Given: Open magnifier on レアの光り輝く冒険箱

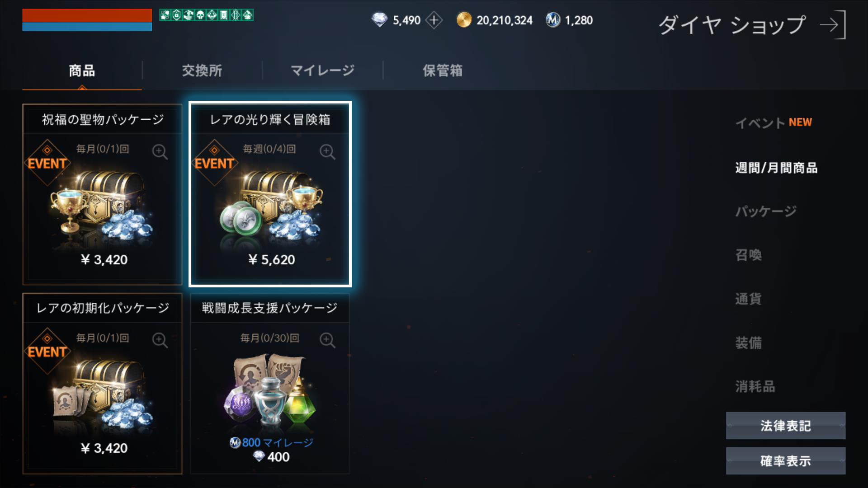Looking at the screenshot, I should pyautogui.click(x=327, y=152).
